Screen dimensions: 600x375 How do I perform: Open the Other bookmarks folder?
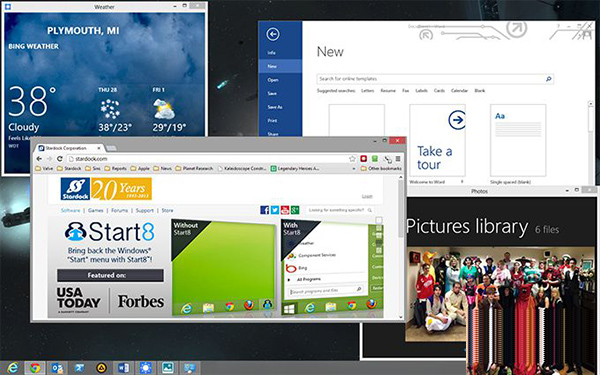pyautogui.click(x=381, y=168)
